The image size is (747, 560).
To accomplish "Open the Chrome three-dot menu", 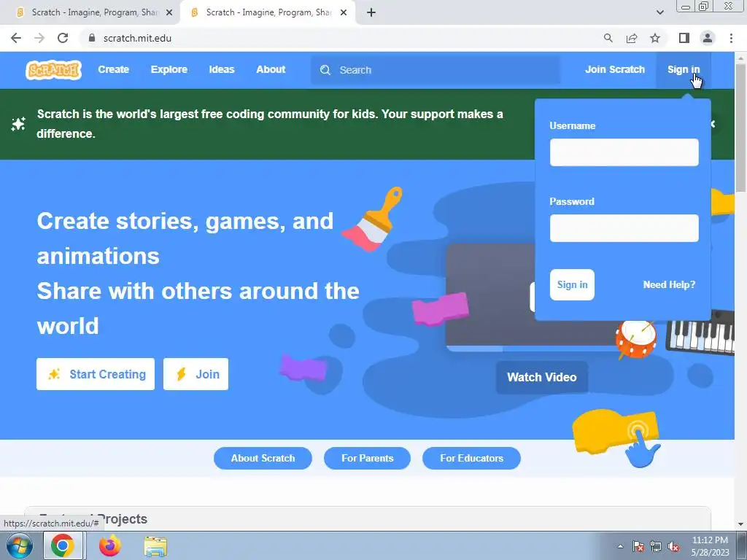I will [731, 38].
